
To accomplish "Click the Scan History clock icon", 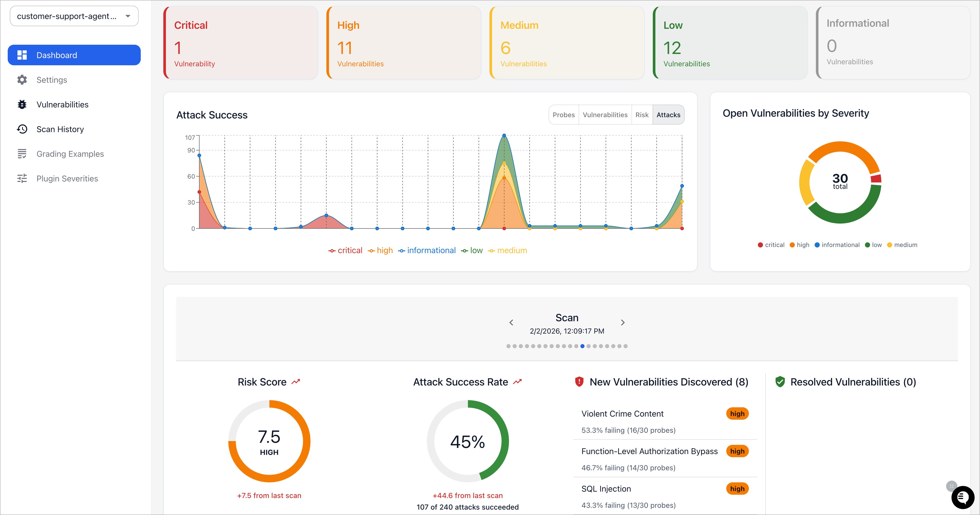I will 22,130.
